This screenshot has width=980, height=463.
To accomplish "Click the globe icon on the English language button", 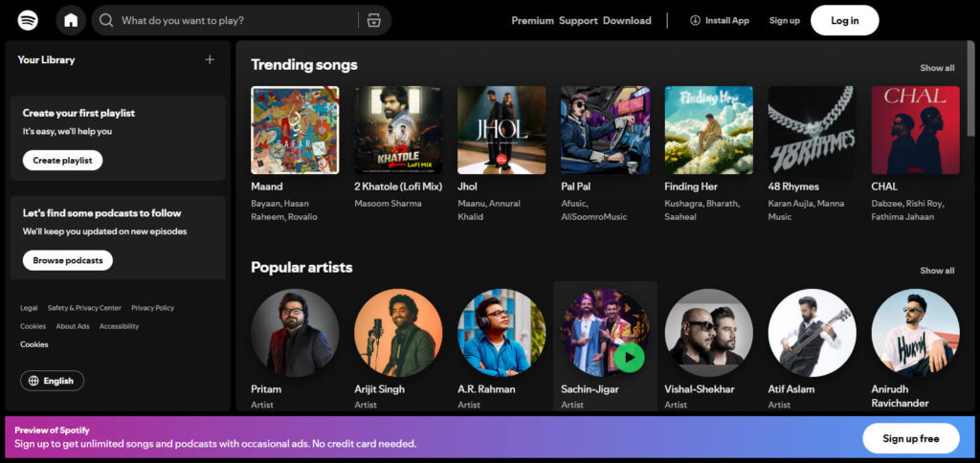I will tap(33, 381).
